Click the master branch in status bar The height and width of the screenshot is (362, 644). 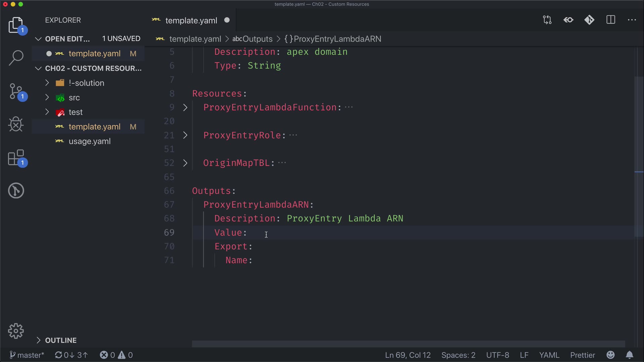click(27, 355)
